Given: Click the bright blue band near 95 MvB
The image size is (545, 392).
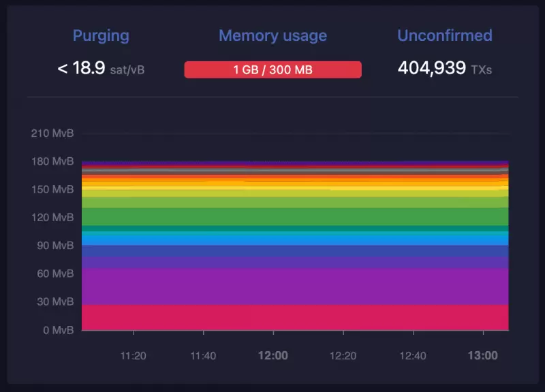Looking at the screenshot, I should click(294, 240).
